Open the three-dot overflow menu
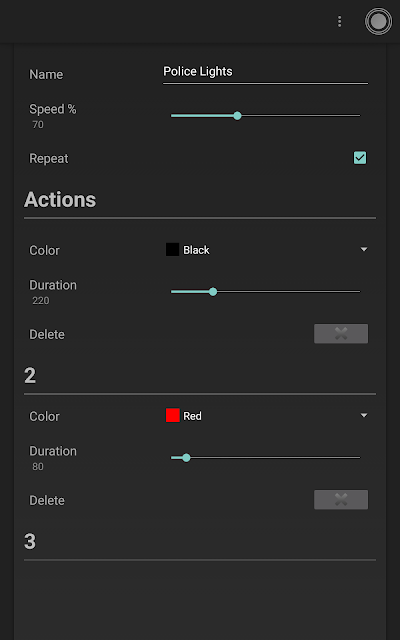Screen dimensions: 400x640 [x=339, y=22]
